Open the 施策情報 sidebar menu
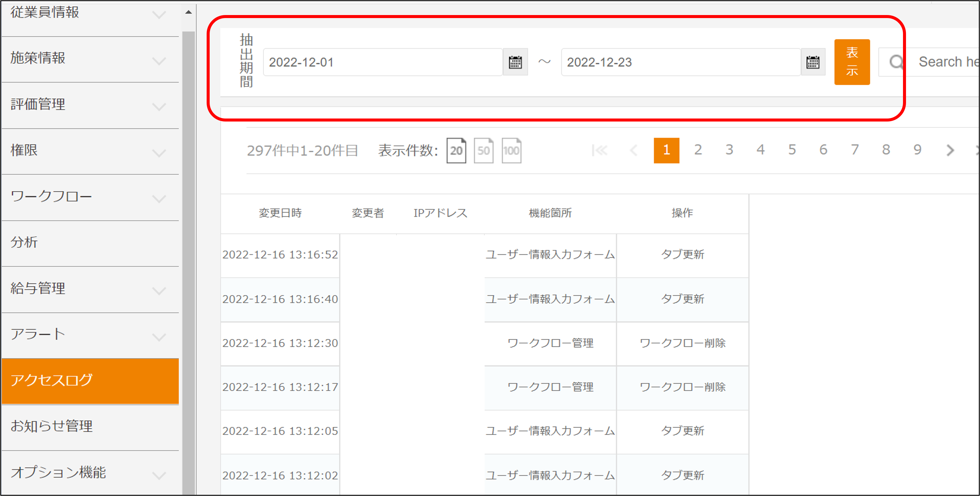Screen dimensions: 980x496 coord(90,60)
